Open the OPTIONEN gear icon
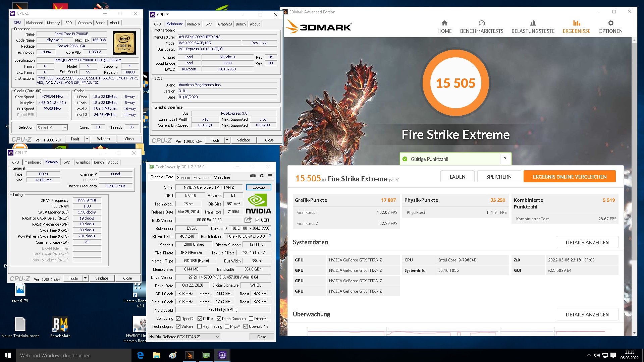 (x=610, y=23)
